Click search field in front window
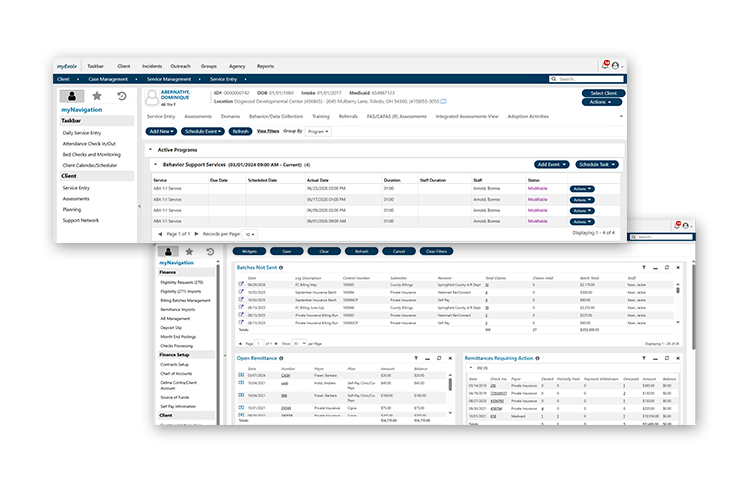The image size is (750, 500). coord(587,79)
